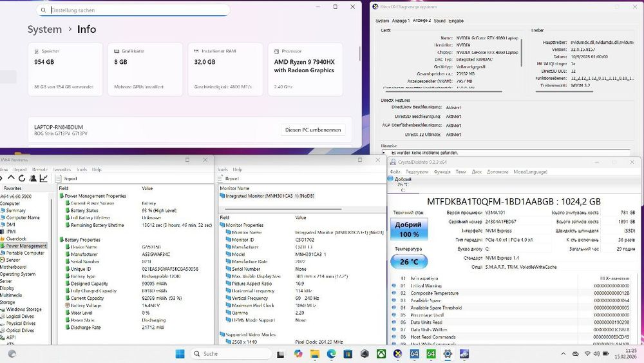Click the Windows Start button

[180, 353]
